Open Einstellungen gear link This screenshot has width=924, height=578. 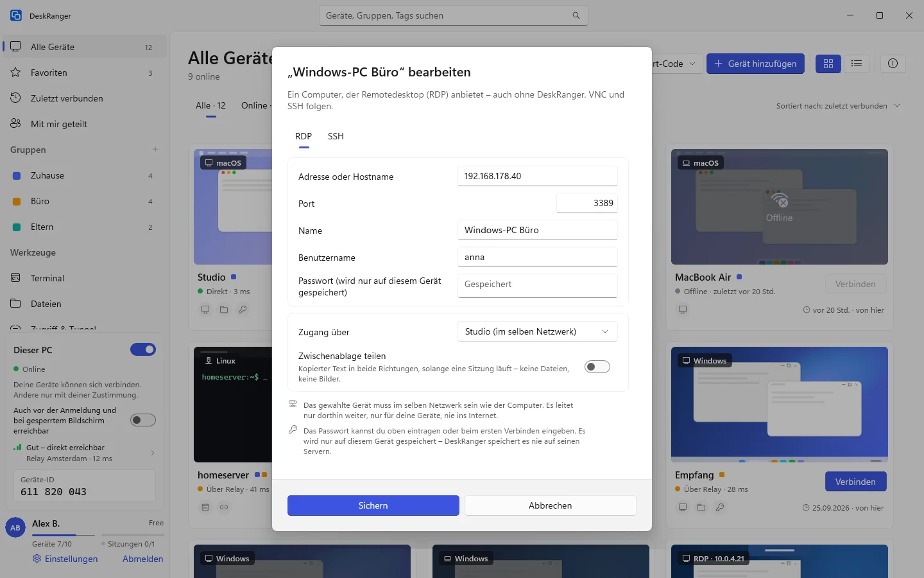click(65, 559)
